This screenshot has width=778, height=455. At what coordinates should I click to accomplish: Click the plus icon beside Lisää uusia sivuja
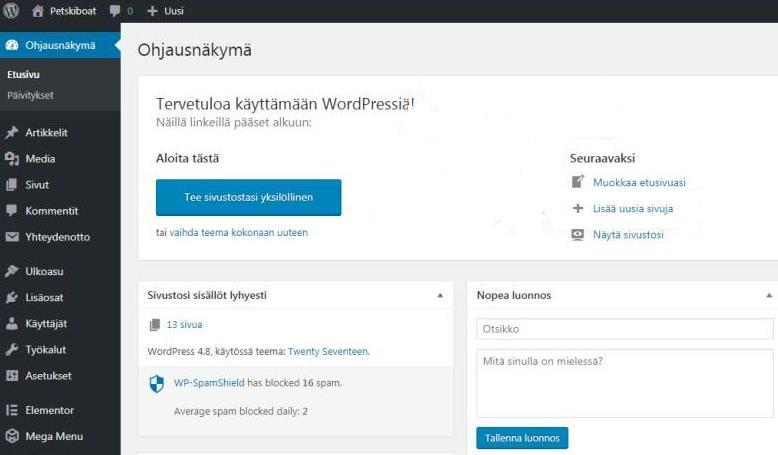pyautogui.click(x=578, y=208)
